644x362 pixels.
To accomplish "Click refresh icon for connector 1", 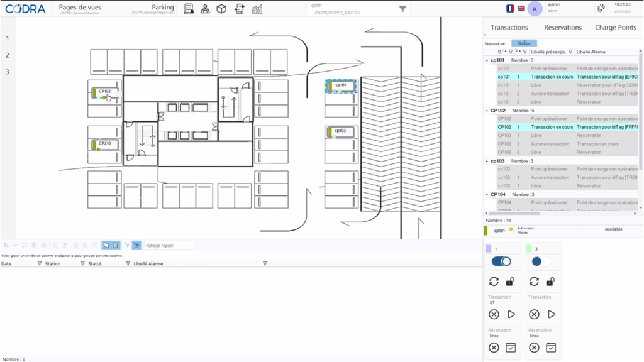I will pos(494,282).
